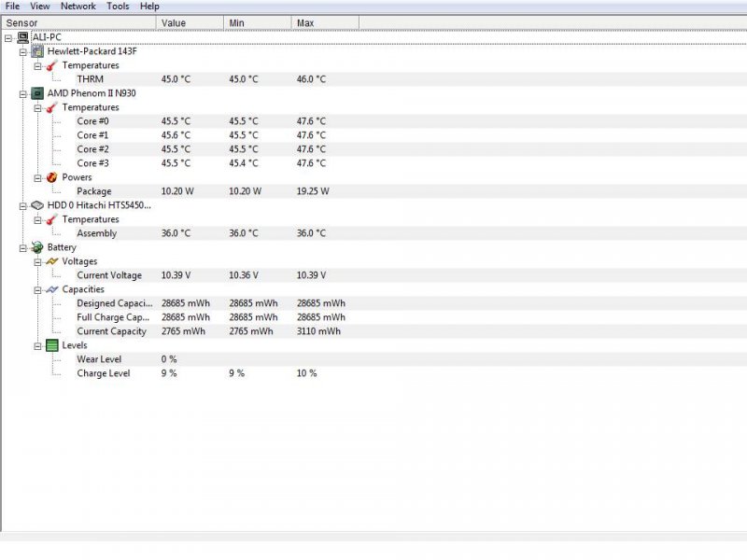The height and width of the screenshot is (560, 747).
Task: Click the ALI-PC computer icon
Action: click(22, 37)
